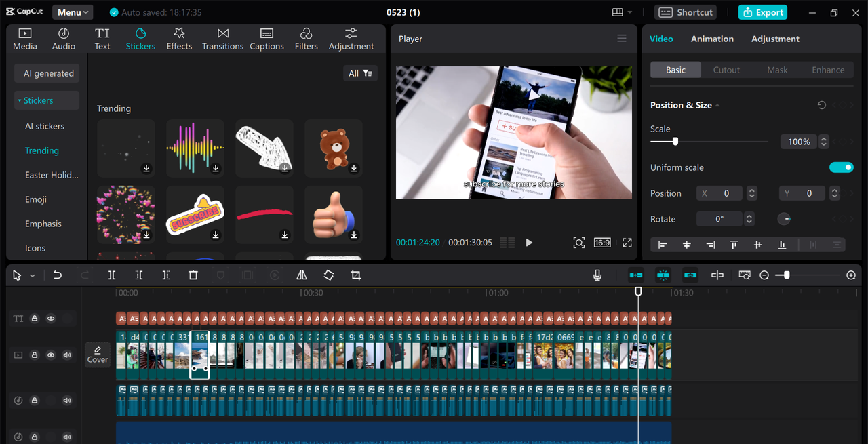
Task: Click the Export button
Action: 763,12
